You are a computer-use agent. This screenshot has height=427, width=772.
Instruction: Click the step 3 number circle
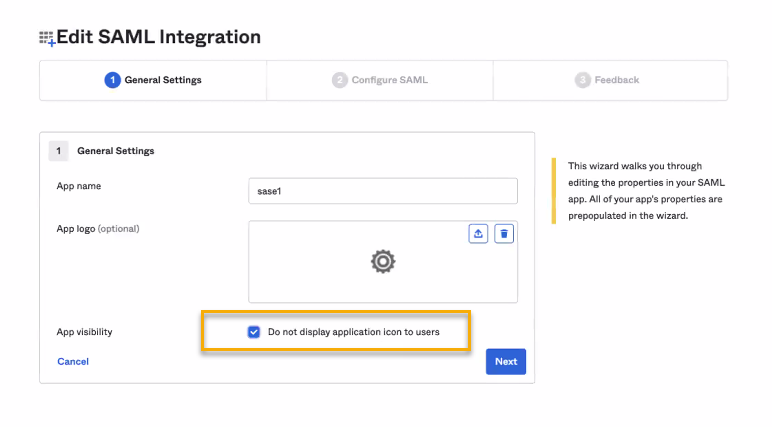click(582, 80)
